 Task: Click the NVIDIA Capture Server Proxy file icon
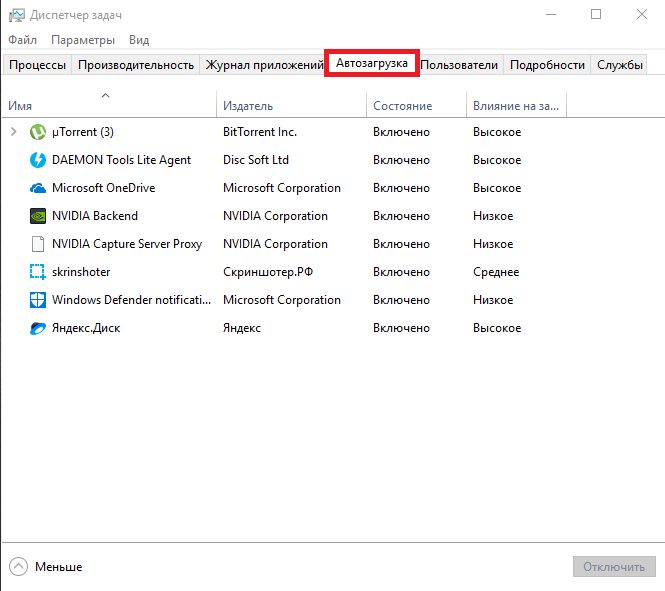click(38, 244)
